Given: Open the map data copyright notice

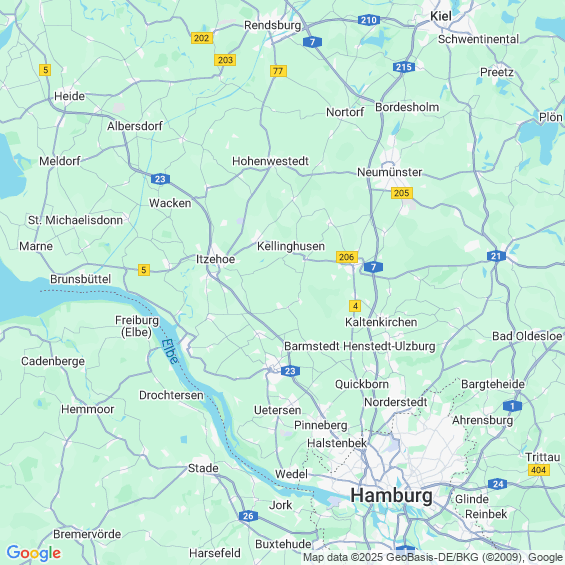Looking at the screenshot, I should pyautogui.click(x=433, y=557).
